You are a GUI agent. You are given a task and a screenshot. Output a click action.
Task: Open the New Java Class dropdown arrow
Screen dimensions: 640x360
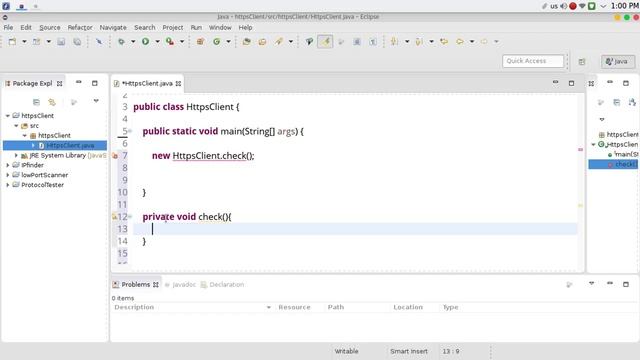click(229, 42)
